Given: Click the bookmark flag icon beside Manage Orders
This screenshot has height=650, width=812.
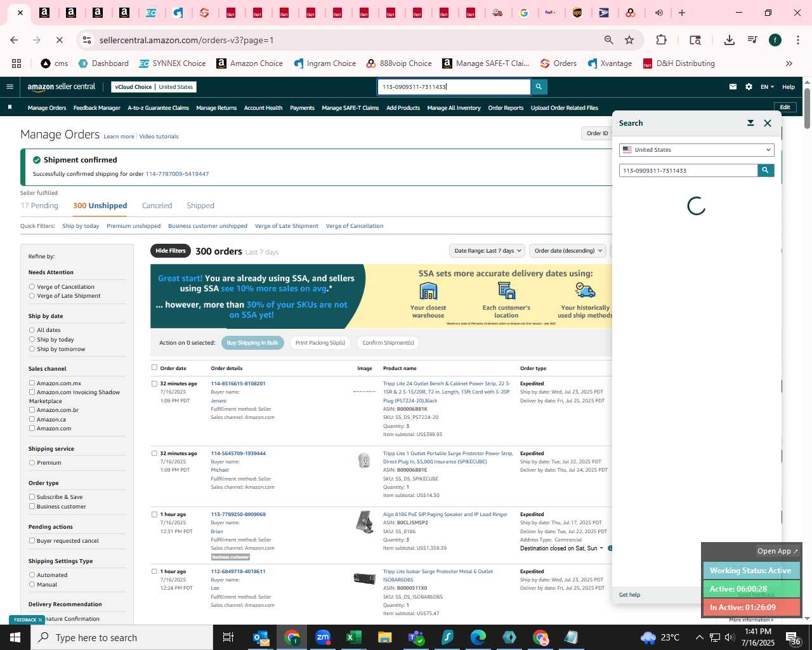Looking at the screenshot, I should pyautogui.click(x=10, y=107).
